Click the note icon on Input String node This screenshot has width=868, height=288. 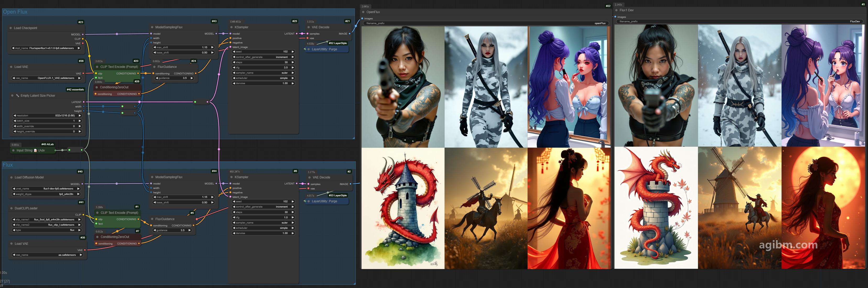pos(35,151)
